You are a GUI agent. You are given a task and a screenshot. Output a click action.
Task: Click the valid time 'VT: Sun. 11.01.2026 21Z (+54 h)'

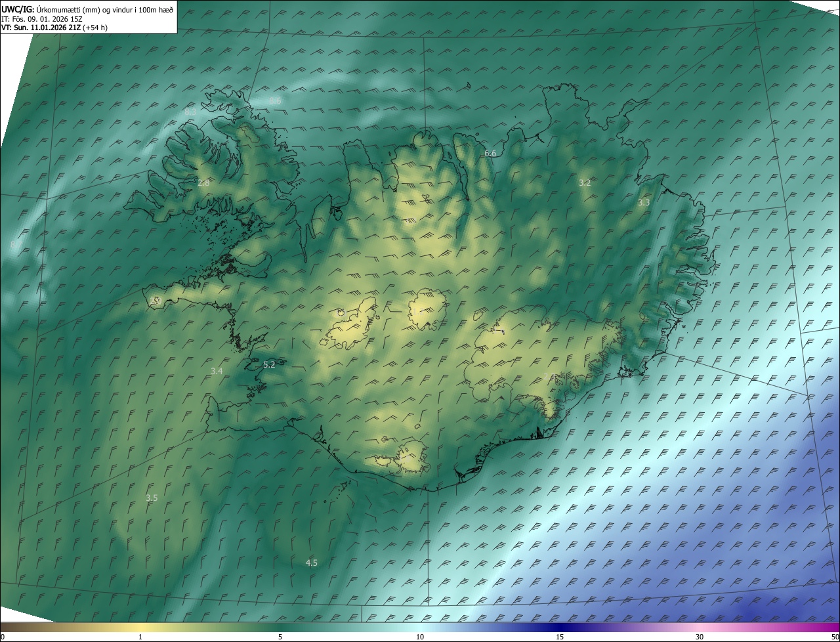[x=54, y=28]
